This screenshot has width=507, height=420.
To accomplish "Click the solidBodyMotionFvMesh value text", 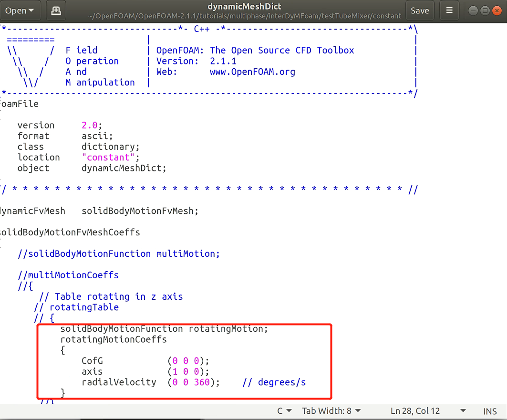I will pos(140,211).
